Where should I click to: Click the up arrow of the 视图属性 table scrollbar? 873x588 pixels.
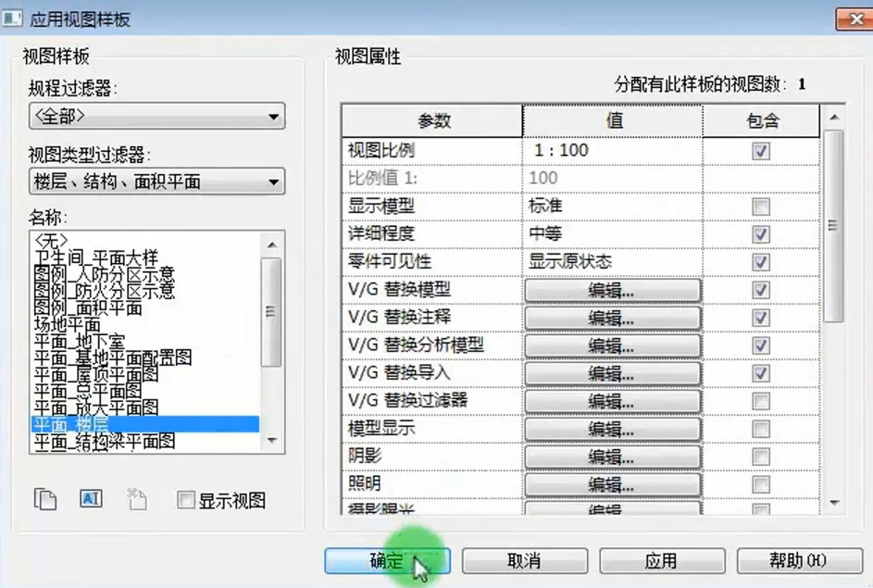pos(833,118)
